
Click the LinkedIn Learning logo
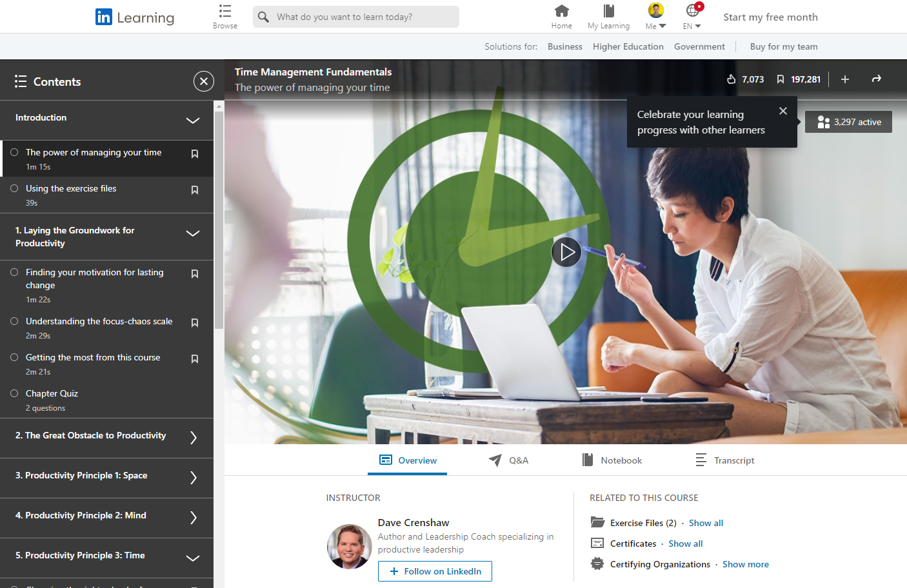[x=134, y=17]
